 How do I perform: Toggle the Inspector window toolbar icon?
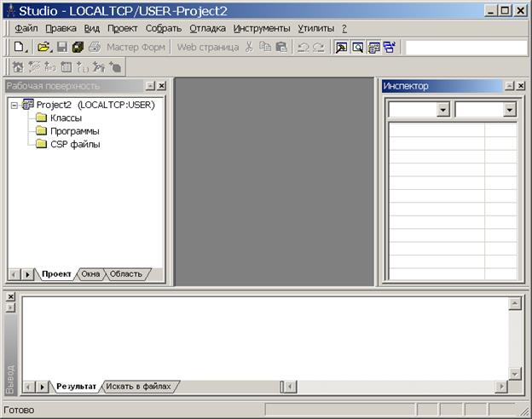pos(341,48)
